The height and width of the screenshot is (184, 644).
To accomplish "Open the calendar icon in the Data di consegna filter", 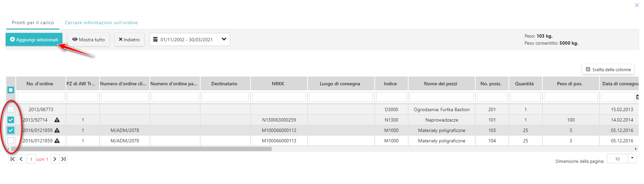I will click(637, 97).
